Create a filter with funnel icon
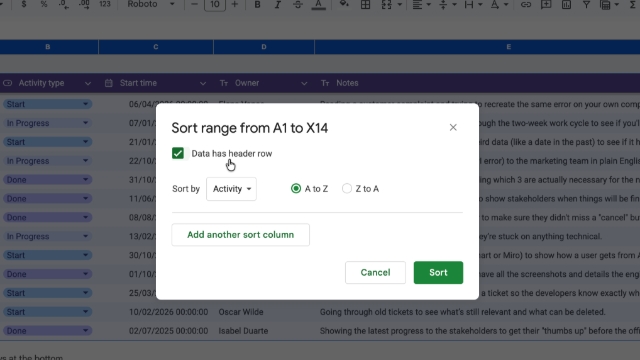This screenshot has height=360, width=640. [586, 4]
